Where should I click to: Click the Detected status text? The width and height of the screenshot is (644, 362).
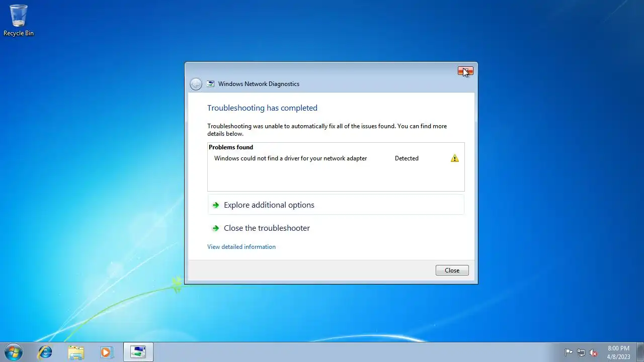(x=407, y=158)
